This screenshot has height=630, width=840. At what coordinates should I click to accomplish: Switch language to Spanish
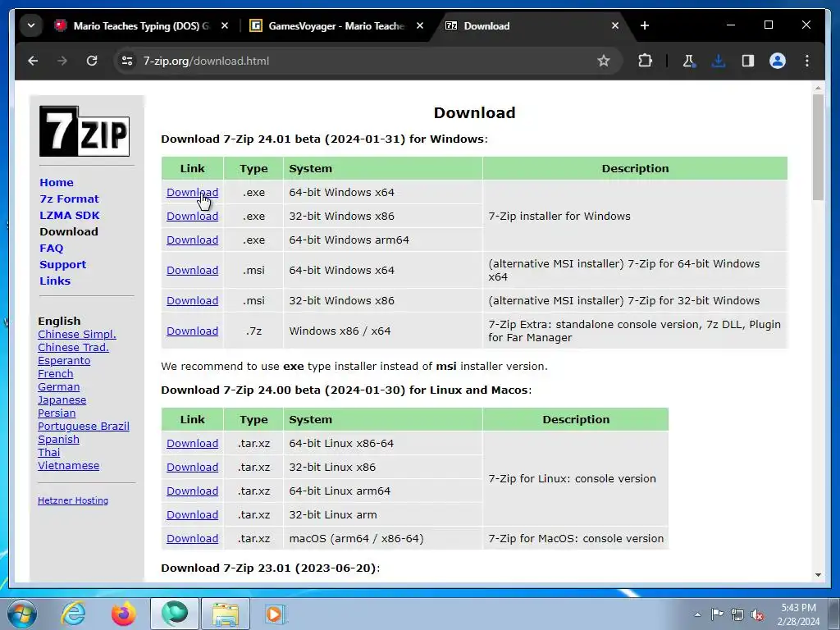(58, 440)
